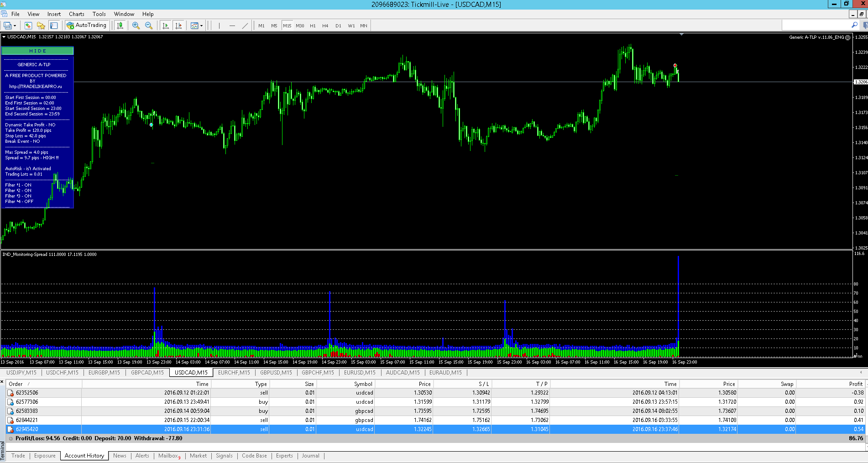Switch timeframe to M30
The width and height of the screenshot is (868, 463).
click(x=300, y=26)
